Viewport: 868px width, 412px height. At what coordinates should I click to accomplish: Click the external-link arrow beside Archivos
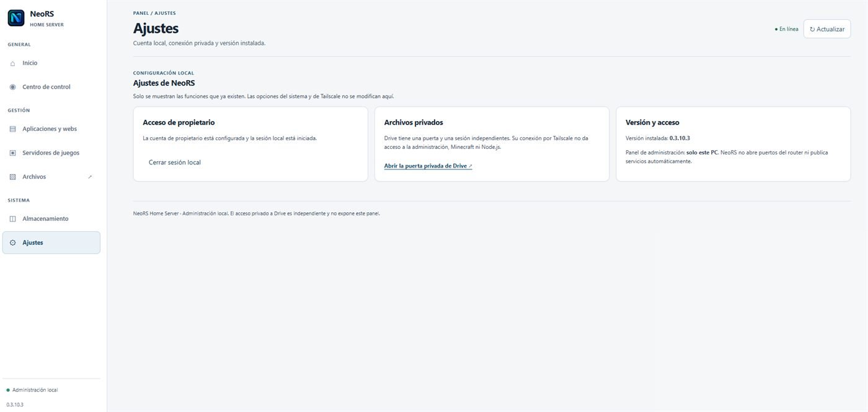click(90, 177)
